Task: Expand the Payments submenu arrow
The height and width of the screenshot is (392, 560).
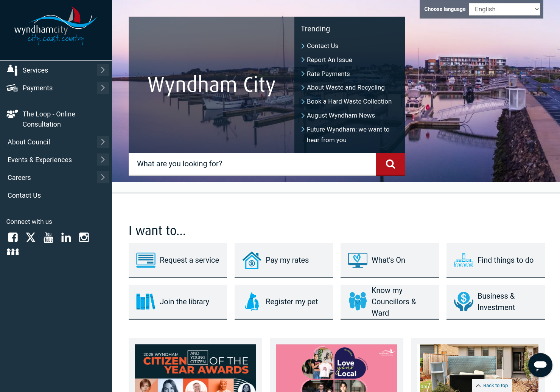Action: click(103, 88)
